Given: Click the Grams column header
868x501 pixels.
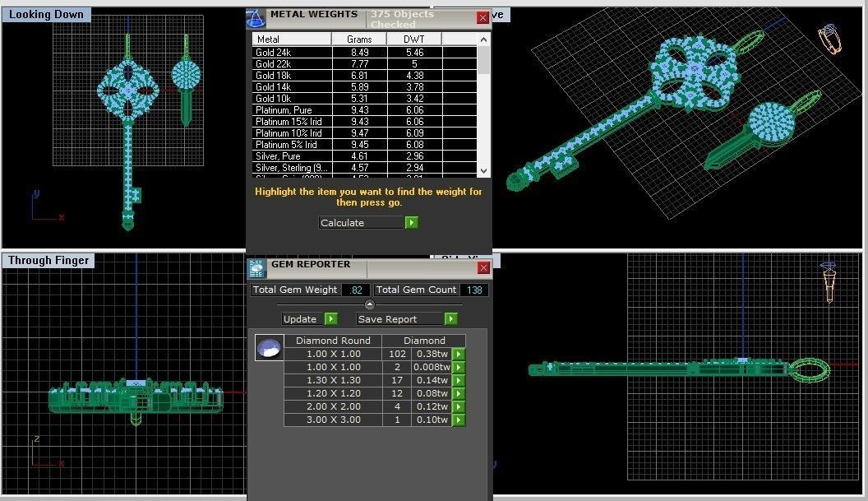Looking at the screenshot, I should 359,39.
